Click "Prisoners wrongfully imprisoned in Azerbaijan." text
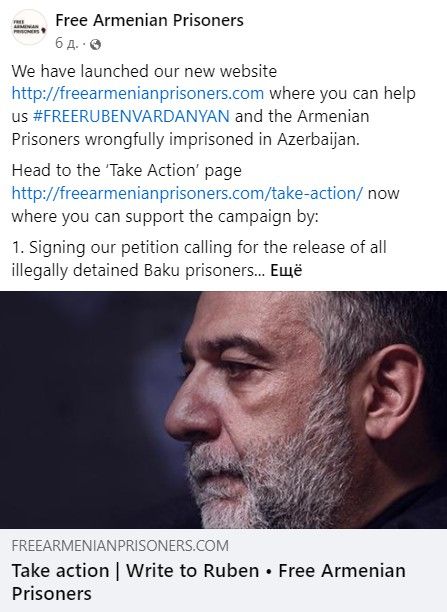 (x=186, y=139)
